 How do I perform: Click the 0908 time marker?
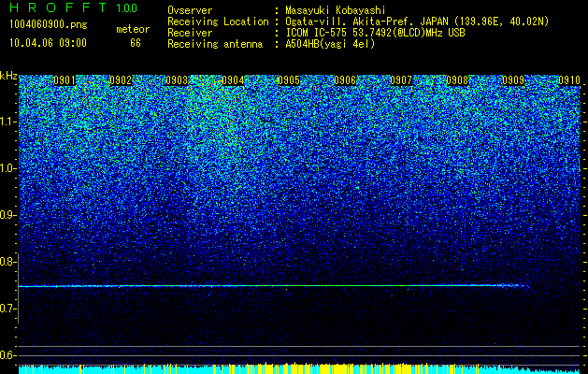tap(457, 80)
